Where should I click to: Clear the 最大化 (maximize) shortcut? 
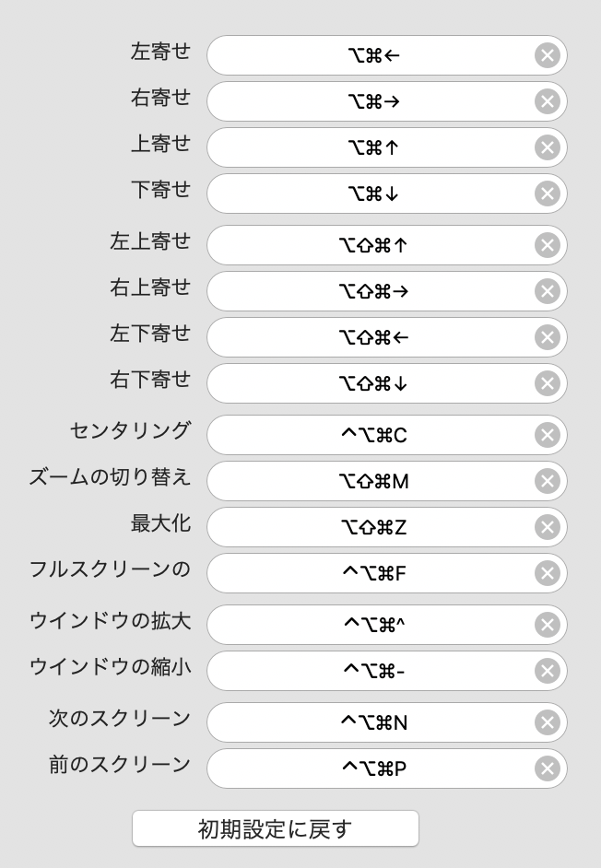point(548,527)
